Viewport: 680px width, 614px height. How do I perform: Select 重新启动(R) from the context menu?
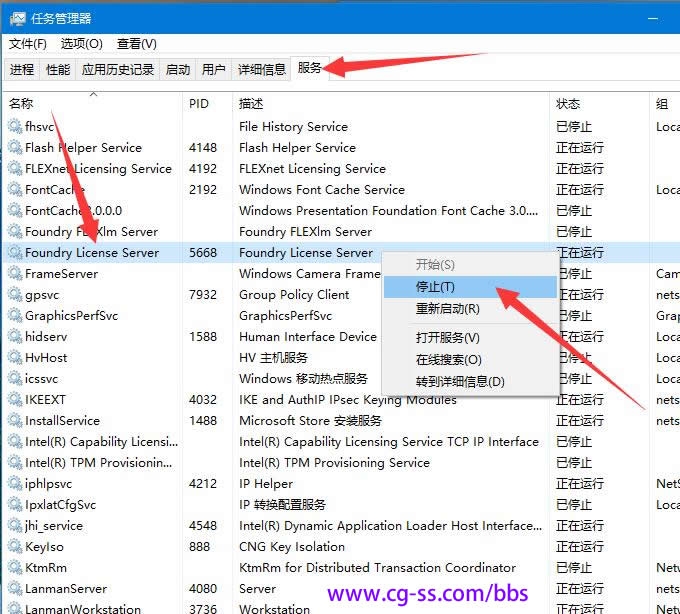[447, 309]
